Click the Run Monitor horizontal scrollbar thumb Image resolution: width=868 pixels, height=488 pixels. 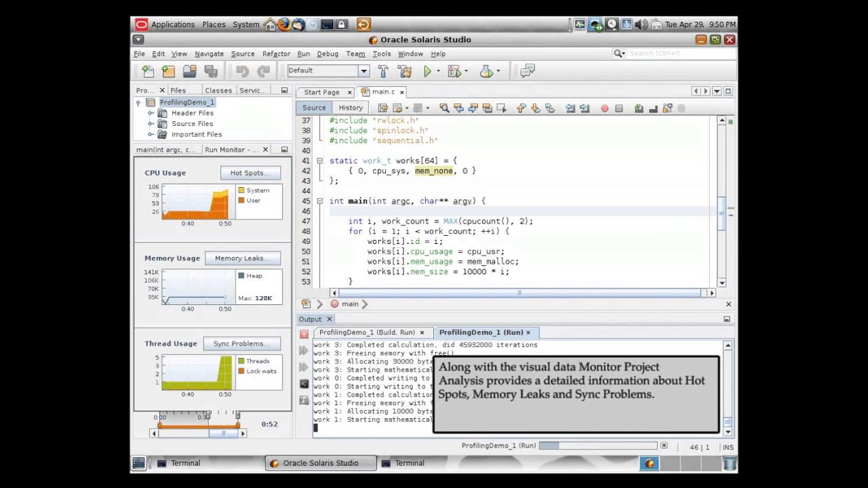tap(222, 434)
